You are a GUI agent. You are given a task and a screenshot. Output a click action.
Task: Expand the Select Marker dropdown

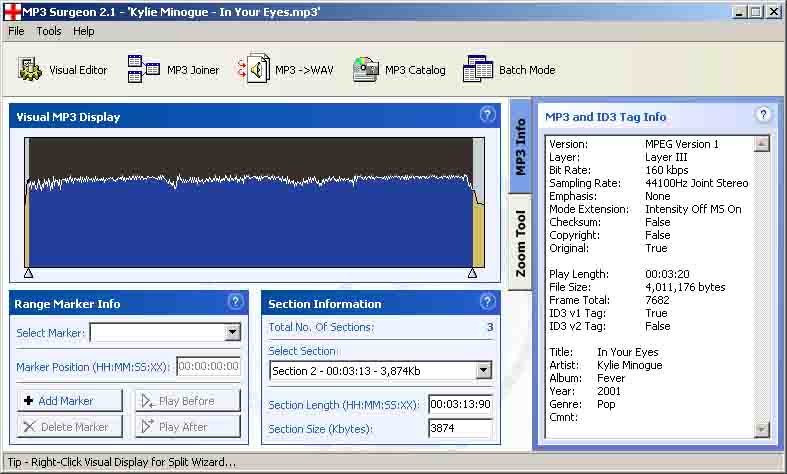(x=232, y=332)
